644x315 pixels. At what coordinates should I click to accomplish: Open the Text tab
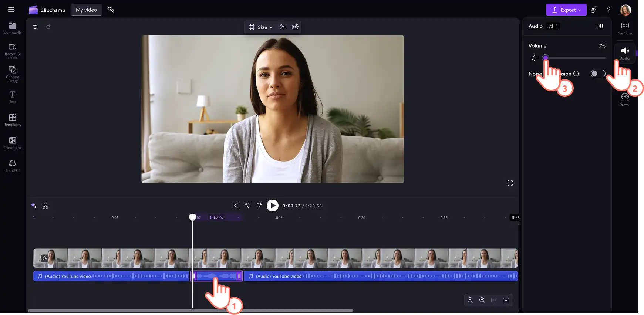point(13,97)
